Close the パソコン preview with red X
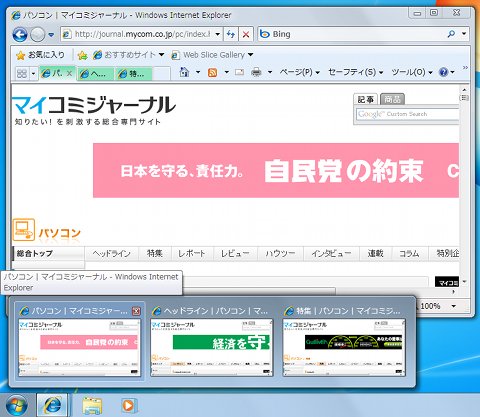Viewport: 480px width, 417px height. click(136, 311)
